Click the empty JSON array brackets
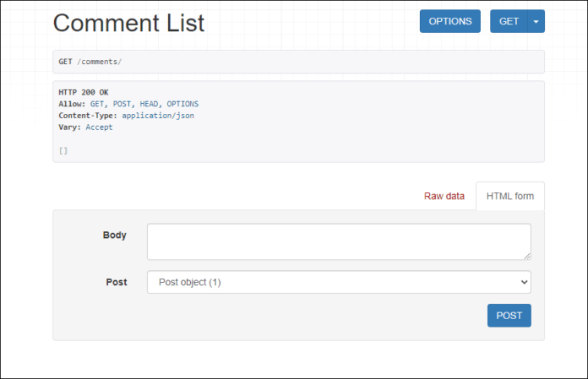588x379 pixels. click(63, 151)
